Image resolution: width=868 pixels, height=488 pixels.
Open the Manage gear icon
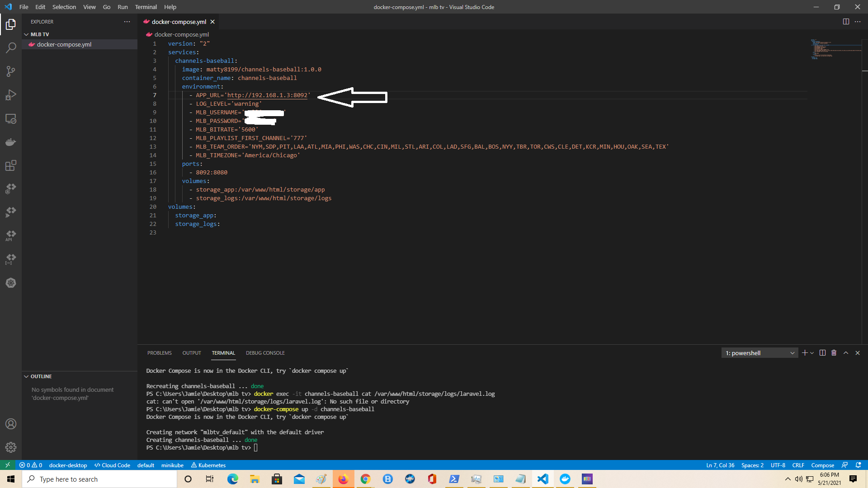coord(11,447)
